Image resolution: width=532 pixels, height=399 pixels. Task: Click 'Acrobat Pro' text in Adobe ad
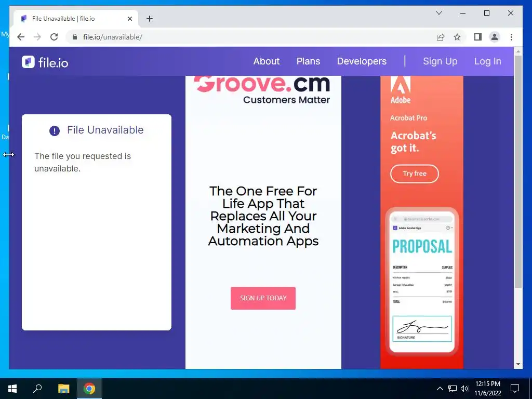point(408,118)
